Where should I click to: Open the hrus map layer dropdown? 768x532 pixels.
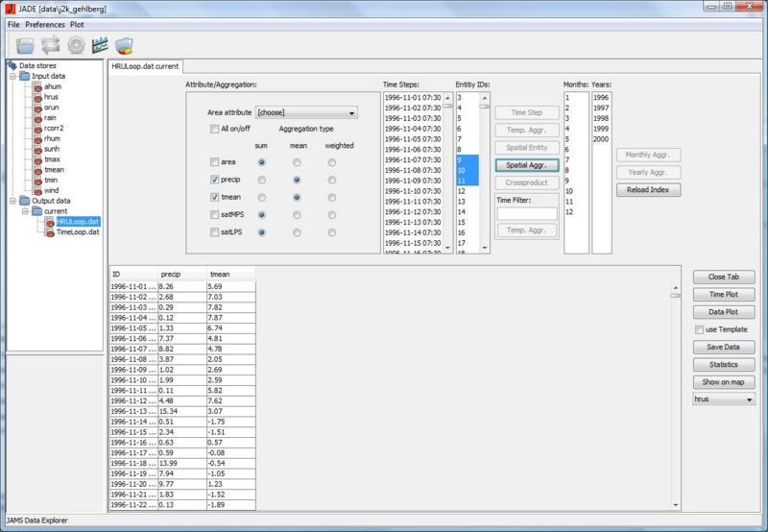[x=724, y=399]
